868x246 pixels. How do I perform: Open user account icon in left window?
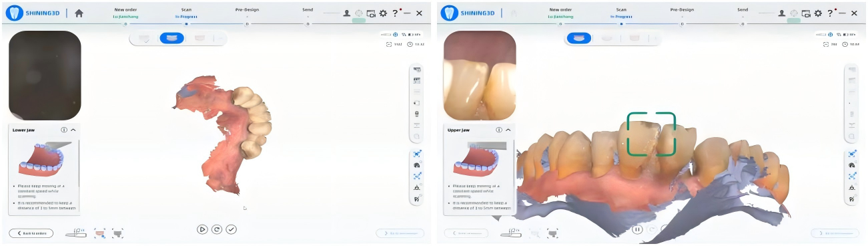[x=347, y=13]
